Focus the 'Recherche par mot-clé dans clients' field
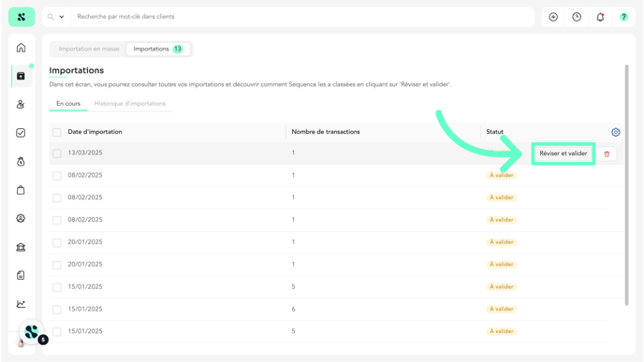 click(301, 17)
